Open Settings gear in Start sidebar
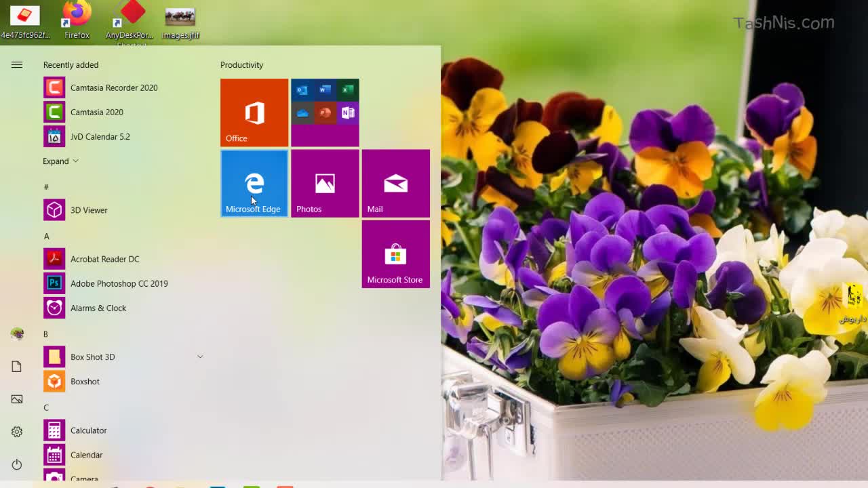This screenshot has height=488, width=868. click(17, 432)
